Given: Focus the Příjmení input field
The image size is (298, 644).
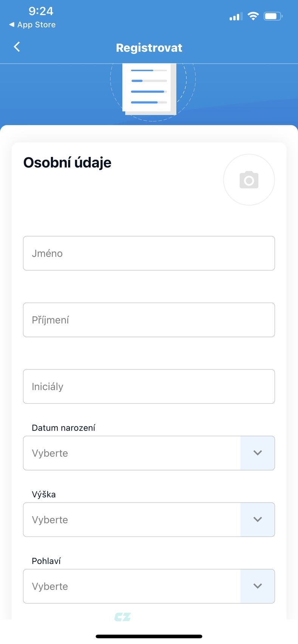Looking at the screenshot, I should click(x=149, y=320).
